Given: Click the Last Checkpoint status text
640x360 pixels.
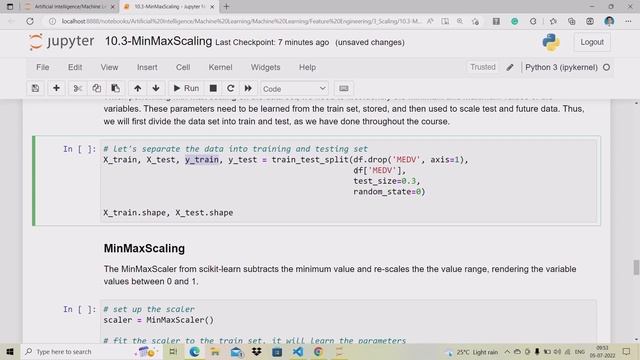Looking at the screenshot, I should 272,42.
